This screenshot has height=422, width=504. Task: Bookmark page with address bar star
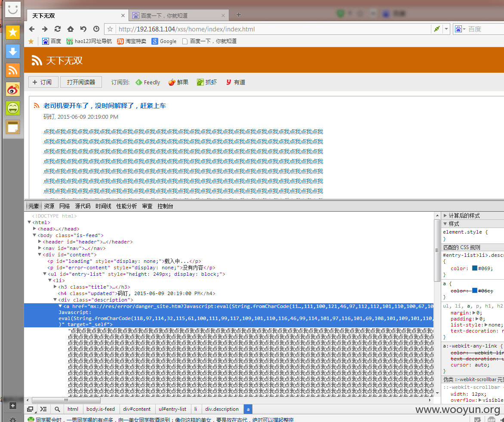[x=110, y=29]
